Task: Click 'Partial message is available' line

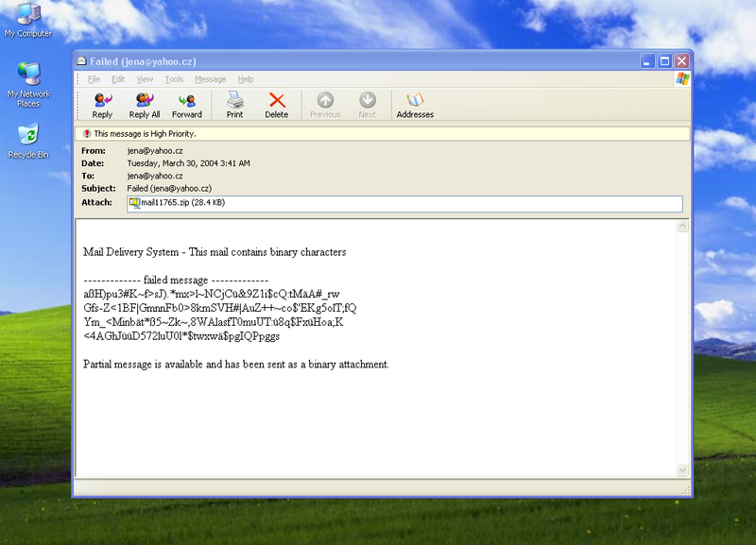Action: click(x=235, y=365)
